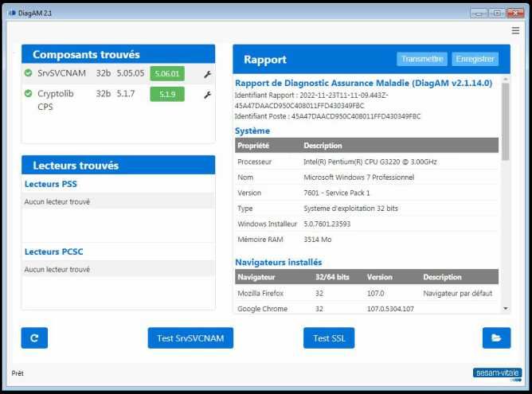Click green 5.06.01 version button
Viewport: 532px width, 394px height.
[x=167, y=73]
